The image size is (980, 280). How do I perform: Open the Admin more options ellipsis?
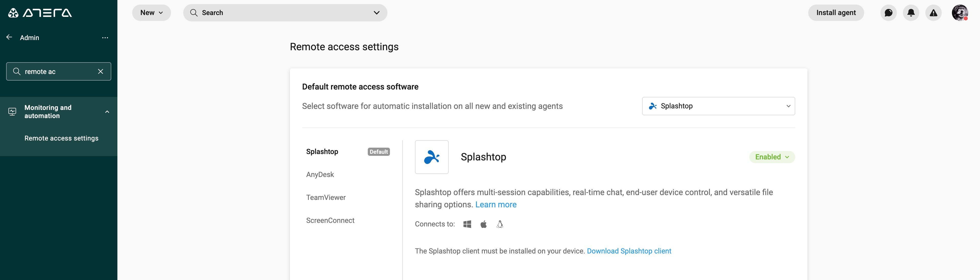(105, 37)
